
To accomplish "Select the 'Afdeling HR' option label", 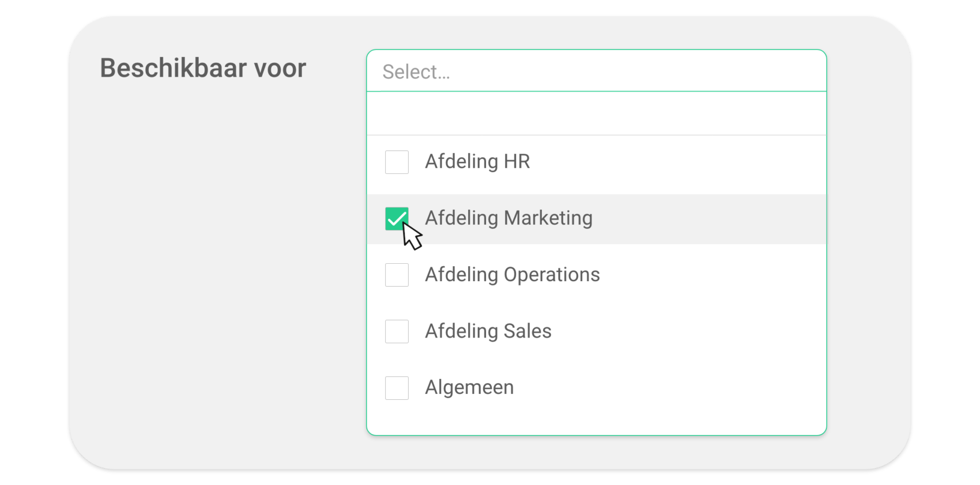I will pos(477,162).
